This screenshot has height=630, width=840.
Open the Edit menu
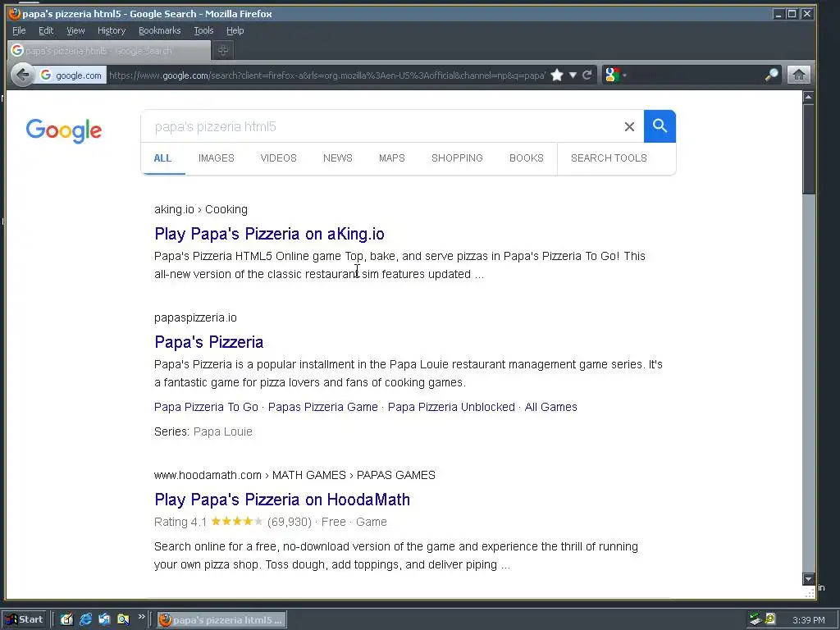pos(46,30)
